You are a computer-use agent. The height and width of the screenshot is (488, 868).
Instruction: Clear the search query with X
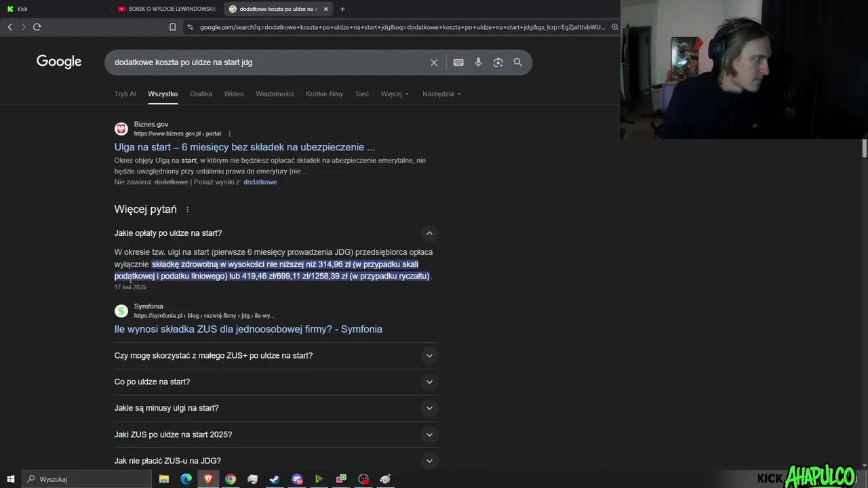click(434, 62)
